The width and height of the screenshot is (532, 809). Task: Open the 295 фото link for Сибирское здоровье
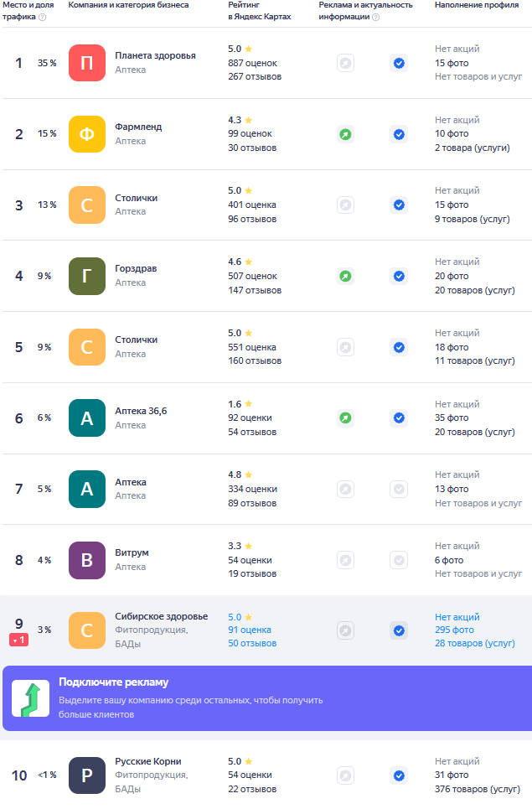(454, 630)
